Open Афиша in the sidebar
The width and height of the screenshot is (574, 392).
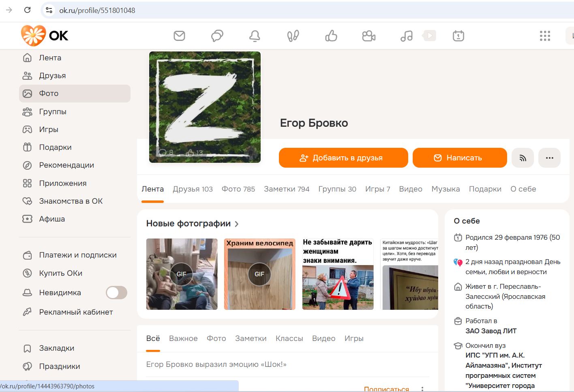75,219
